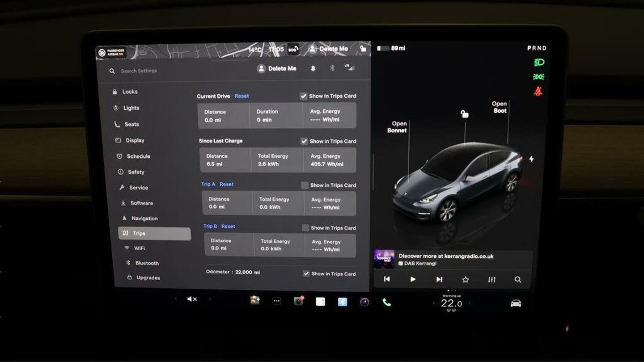
Task: Open the white square app icon
Action: tap(320, 302)
